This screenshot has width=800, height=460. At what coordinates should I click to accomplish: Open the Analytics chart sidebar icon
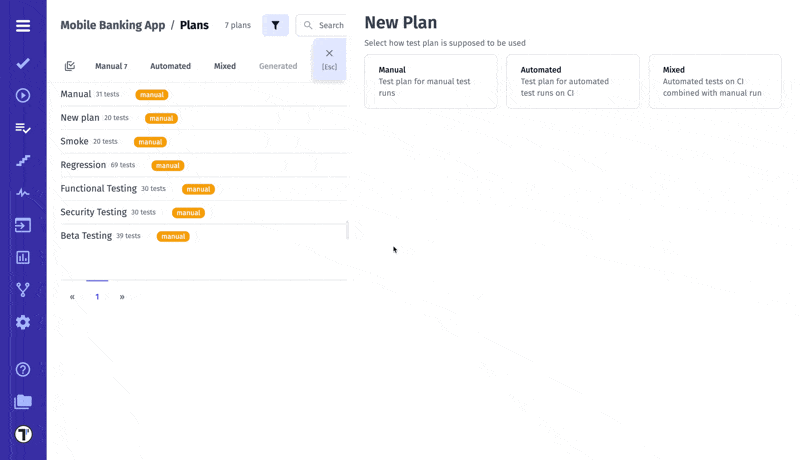[x=23, y=257]
